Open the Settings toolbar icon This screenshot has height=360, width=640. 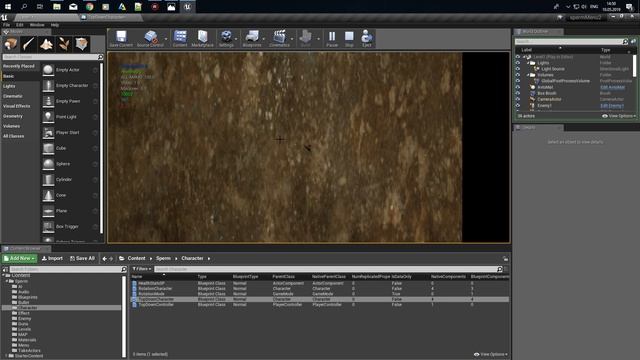pos(226,39)
